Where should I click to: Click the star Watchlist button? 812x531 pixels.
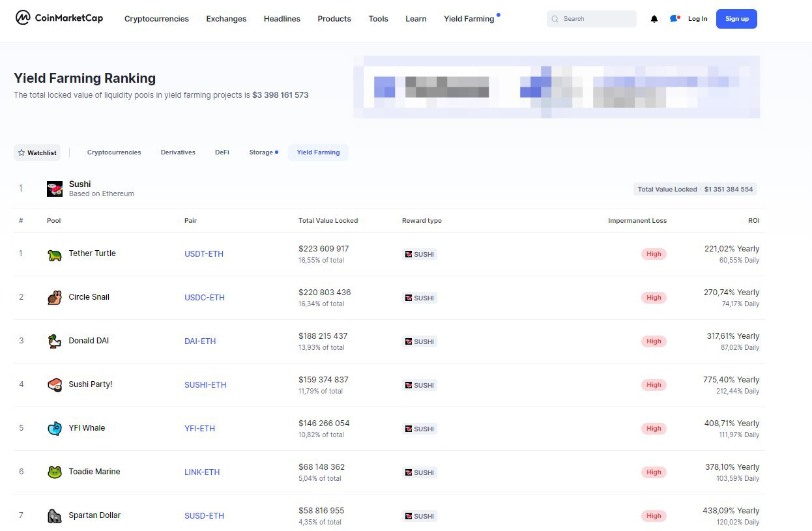tap(37, 152)
